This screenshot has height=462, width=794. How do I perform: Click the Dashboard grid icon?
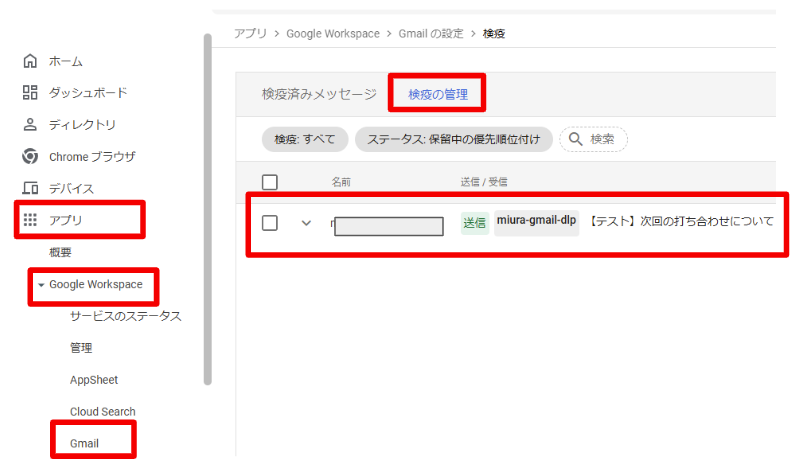click(x=30, y=92)
